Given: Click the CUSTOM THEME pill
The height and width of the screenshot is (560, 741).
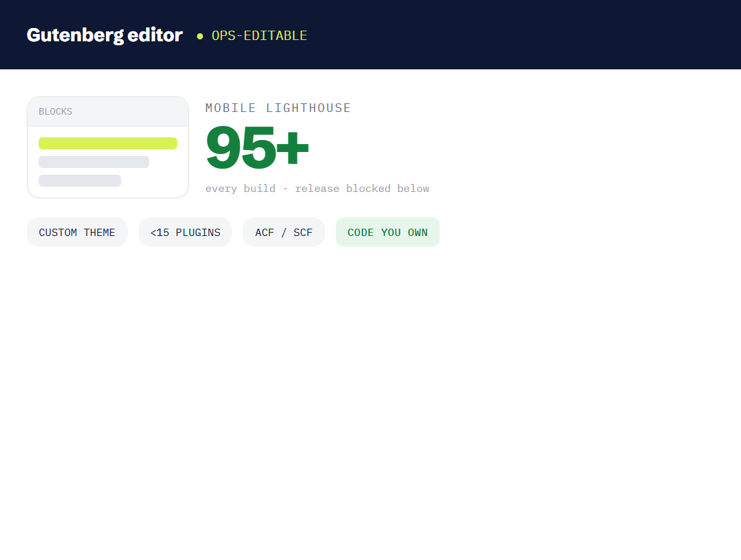Looking at the screenshot, I should (77, 232).
